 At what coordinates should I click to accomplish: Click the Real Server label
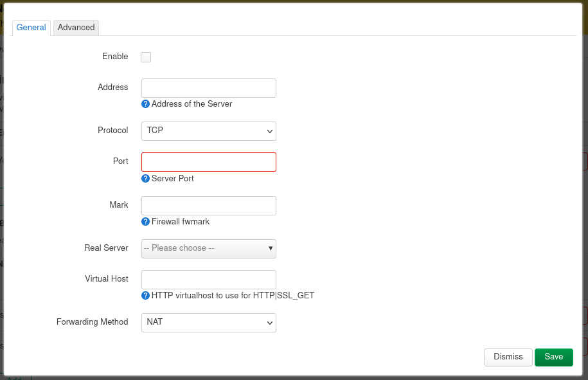tap(106, 248)
